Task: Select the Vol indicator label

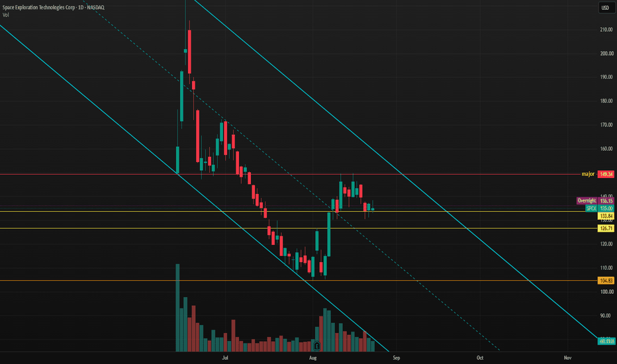Action: [x=5, y=15]
